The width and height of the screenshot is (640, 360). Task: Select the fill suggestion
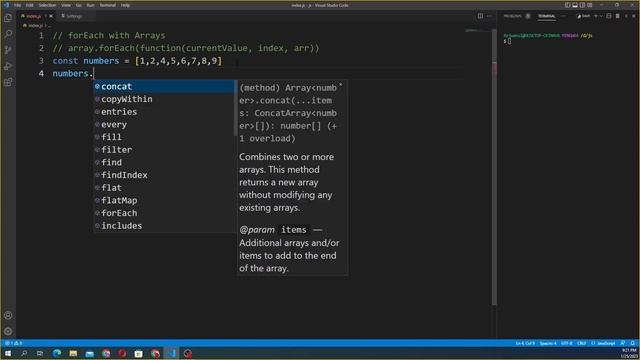pos(164,137)
